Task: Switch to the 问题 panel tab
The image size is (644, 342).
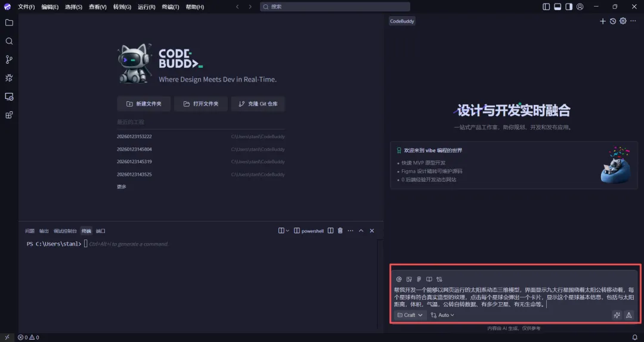Action: 30,231
